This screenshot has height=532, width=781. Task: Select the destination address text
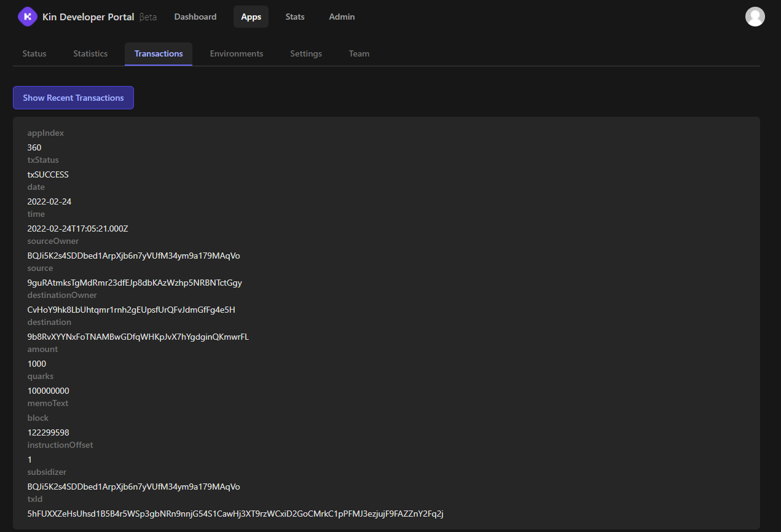(x=138, y=336)
